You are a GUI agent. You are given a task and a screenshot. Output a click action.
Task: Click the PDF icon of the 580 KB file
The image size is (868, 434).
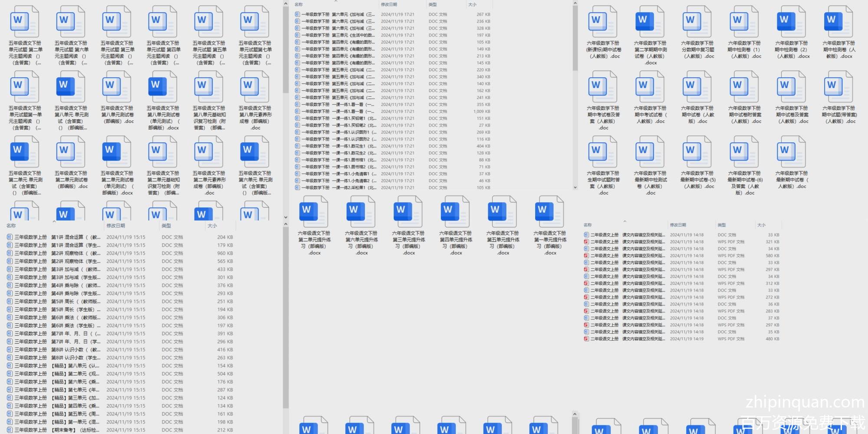[586, 256]
